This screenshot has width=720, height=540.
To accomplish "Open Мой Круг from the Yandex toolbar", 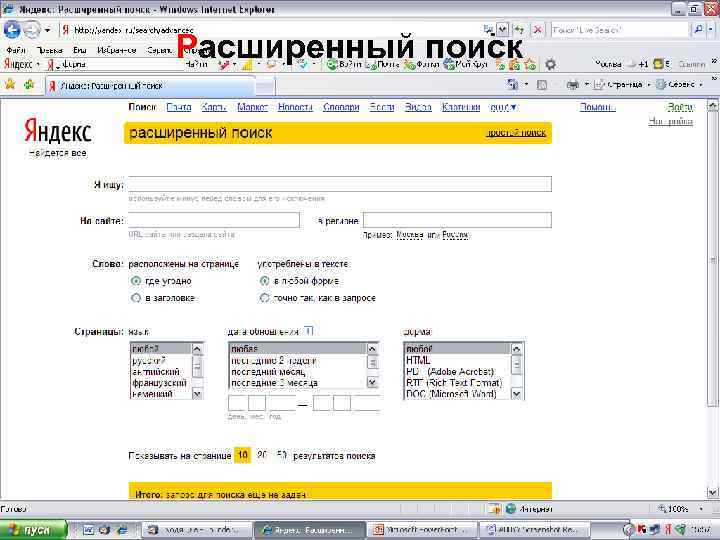I will point(466,64).
